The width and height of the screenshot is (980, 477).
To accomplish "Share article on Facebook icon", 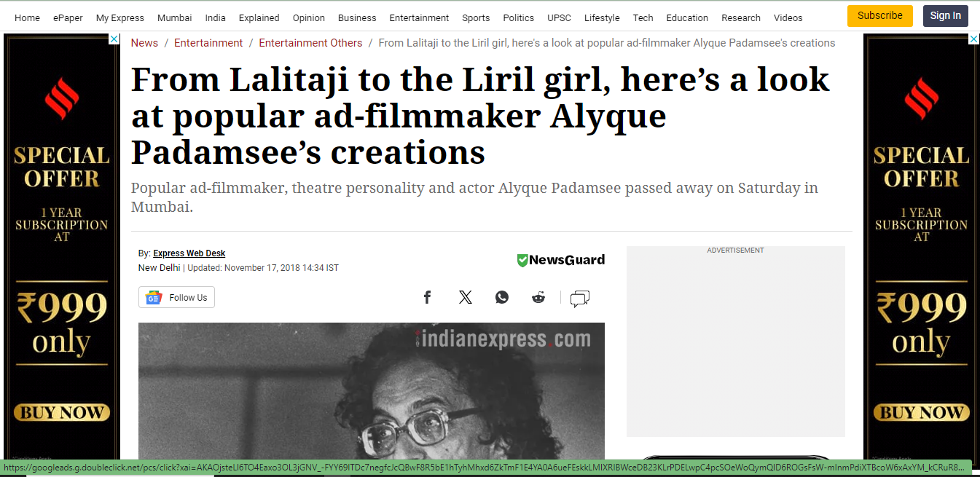I will 428,297.
